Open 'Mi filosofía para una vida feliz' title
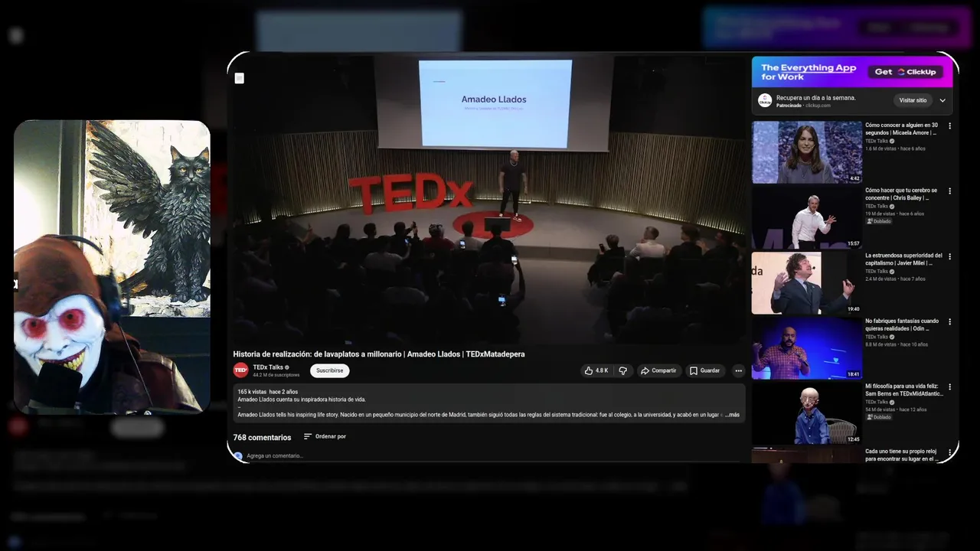The image size is (980, 551). (x=903, y=390)
